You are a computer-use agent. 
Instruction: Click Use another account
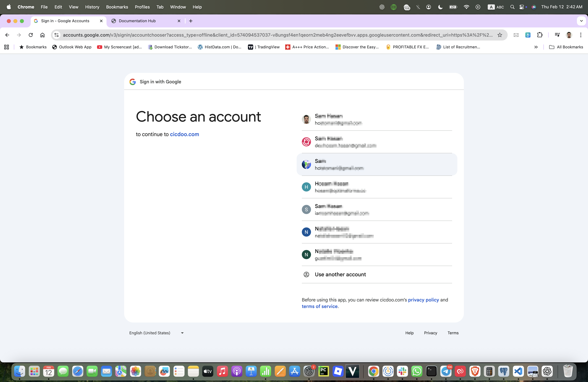point(340,274)
